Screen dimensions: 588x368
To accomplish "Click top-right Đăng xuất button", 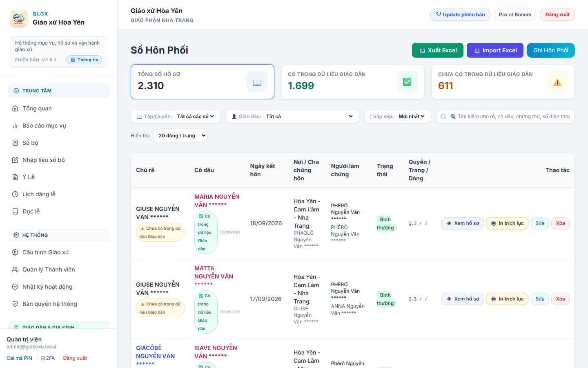I will click(x=557, y=15).
